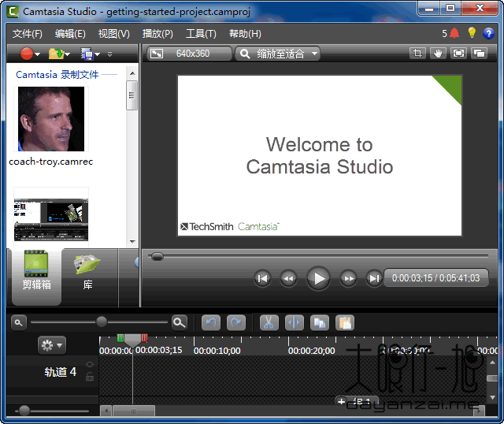Click the 00:00:10;00 mark on timeline ruler

coord(217,351)
